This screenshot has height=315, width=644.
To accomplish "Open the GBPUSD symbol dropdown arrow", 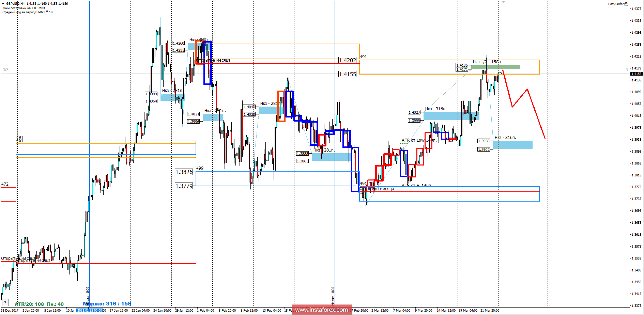I will coord(3,3).
